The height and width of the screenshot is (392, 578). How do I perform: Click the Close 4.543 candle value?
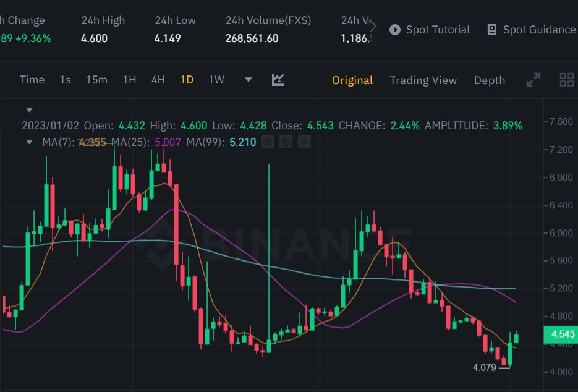pyautogui.click(x=320, y=126)
